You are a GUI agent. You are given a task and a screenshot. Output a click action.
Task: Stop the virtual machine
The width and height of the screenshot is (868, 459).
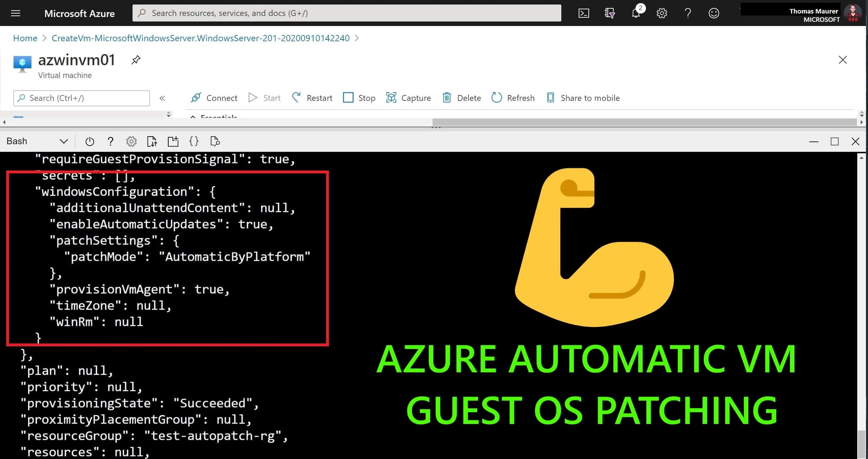coord(359,98)
